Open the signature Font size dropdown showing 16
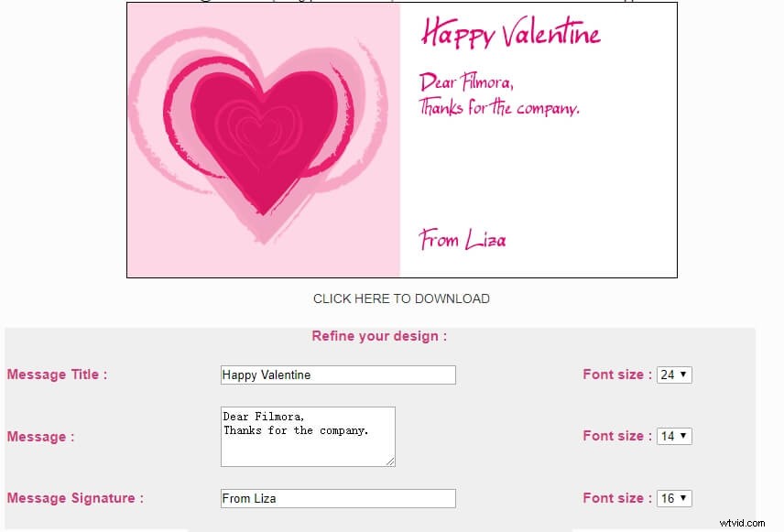The width and height of the screenshot is (784, 532). click(x=673, y=498)
